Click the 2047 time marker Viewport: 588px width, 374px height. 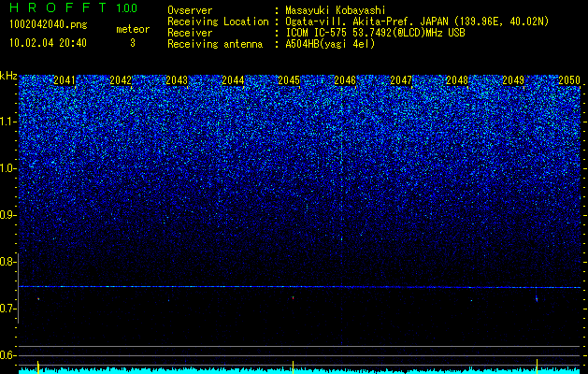[401, 80]
